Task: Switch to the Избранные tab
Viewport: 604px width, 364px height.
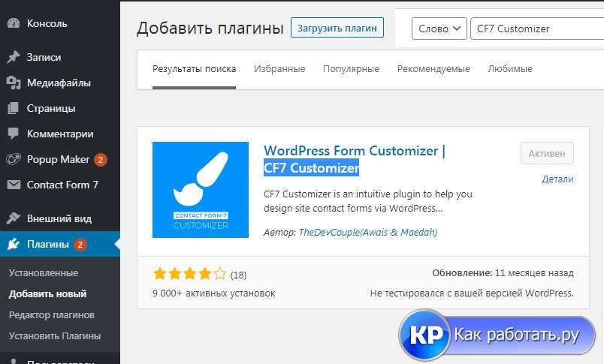Action: [279, 69]
